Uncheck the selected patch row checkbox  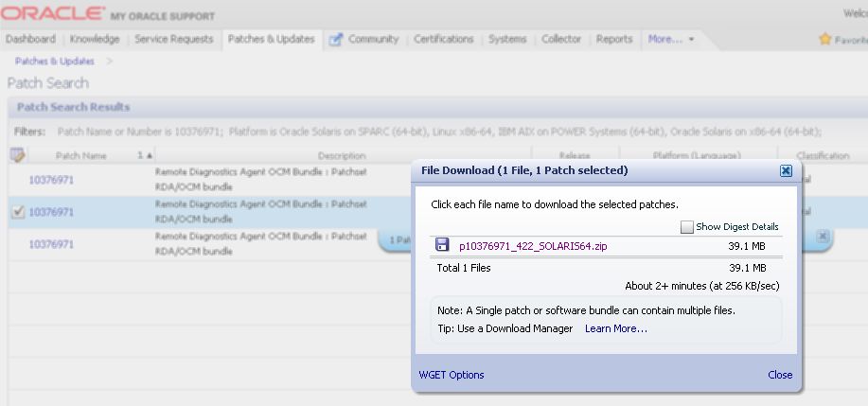[x=17, y=212]
